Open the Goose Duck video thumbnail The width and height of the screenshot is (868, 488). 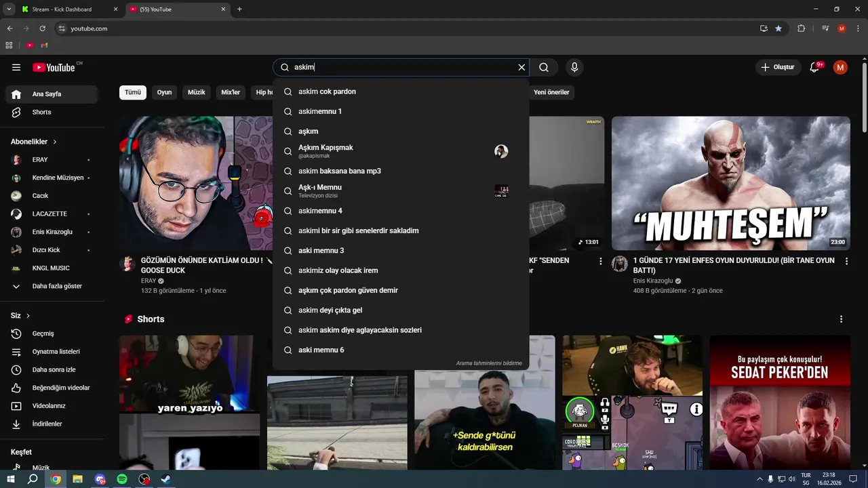[x=196, y=183]
